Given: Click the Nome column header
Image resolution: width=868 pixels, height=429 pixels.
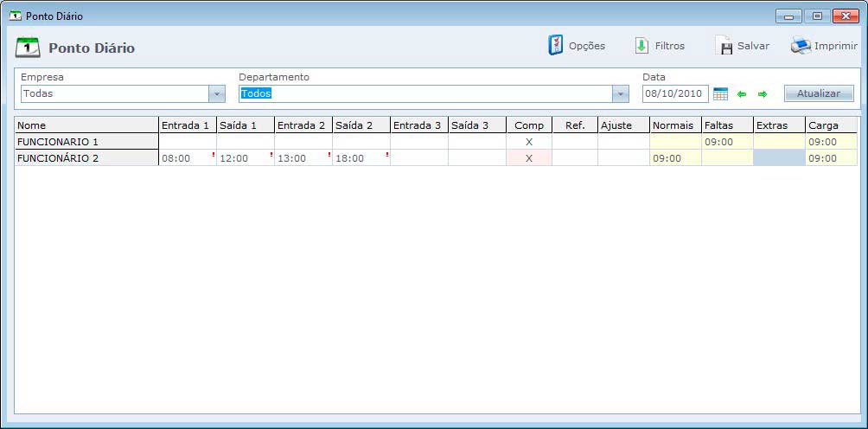Looking at the screenshot, I should tap(86, 125).
